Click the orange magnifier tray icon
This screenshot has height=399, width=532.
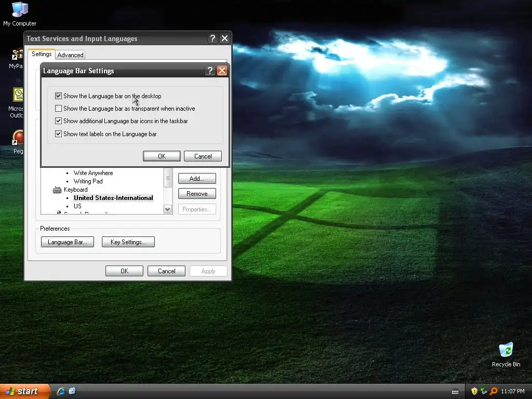494,391
